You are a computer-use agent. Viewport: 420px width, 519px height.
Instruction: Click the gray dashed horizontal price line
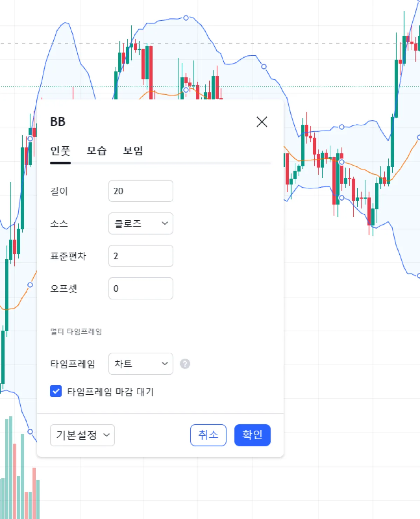pyautogui.click(x=245, y=43)
